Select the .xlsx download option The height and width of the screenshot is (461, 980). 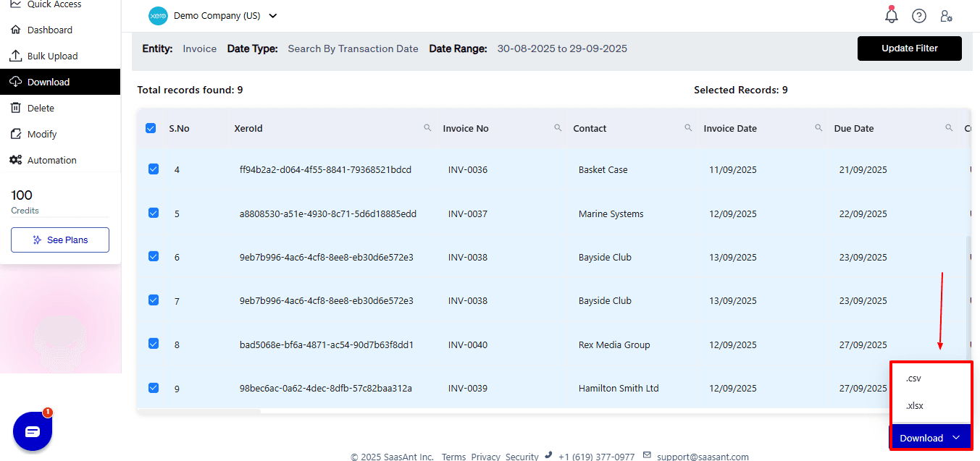click(x=915, y=406)
